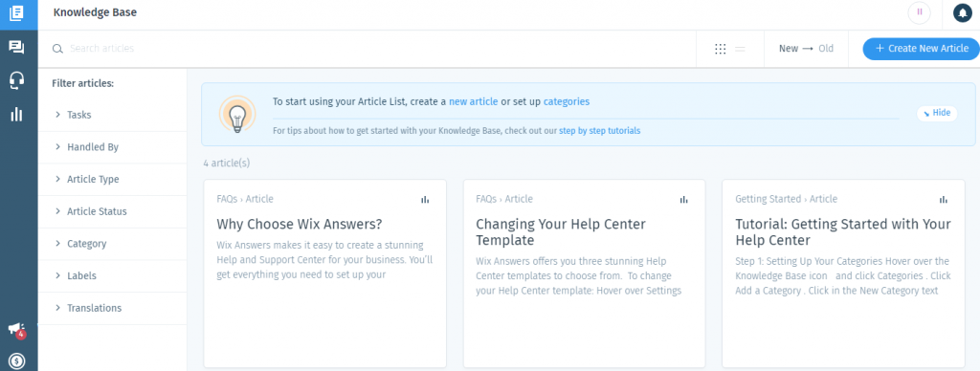Open stats icon on Tutorial Getting Started card
The height and width of the screenshot is (371, 980).
pos(943,199)
